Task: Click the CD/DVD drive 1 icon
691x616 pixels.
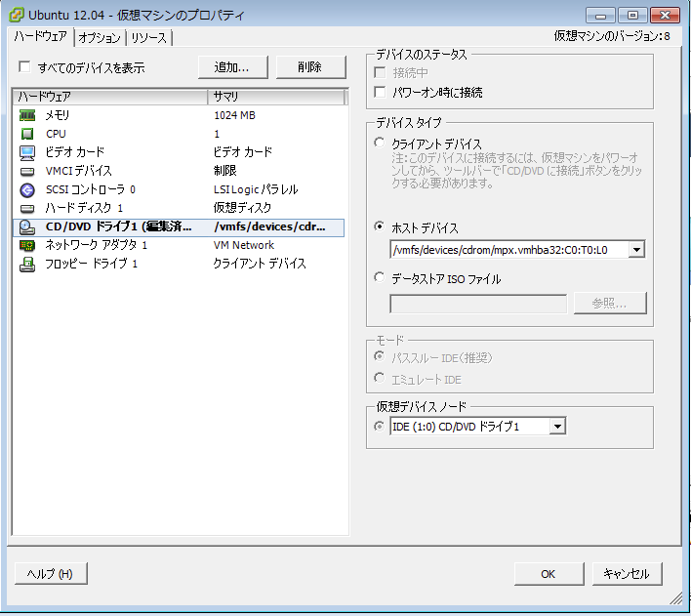Action: pos(27,227)
